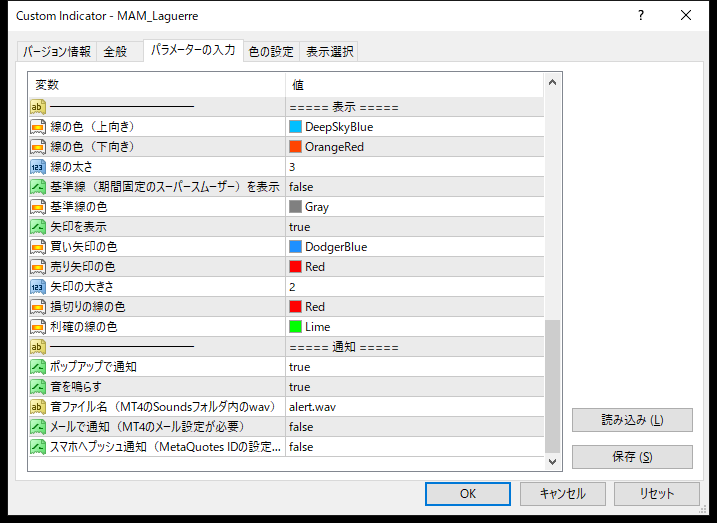Click the integer icon beside 矢印の大きさ
717x523 pixels.
click(38, 287)
